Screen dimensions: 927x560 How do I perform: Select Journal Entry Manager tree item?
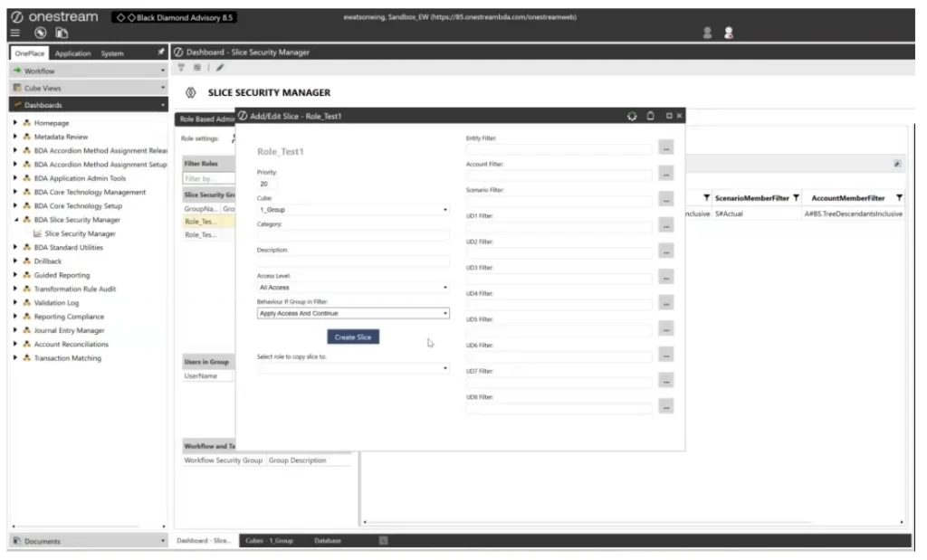tap(69, 331)
